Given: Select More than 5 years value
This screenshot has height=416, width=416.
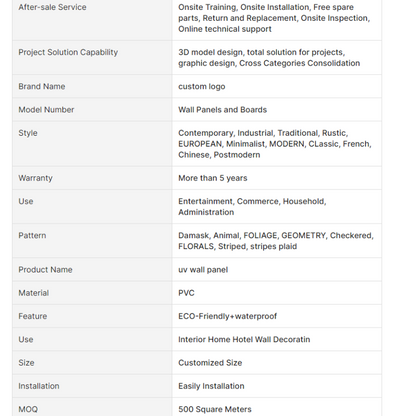Looking at the screenshot, I should pyautogui.click(x=213, y=178).
